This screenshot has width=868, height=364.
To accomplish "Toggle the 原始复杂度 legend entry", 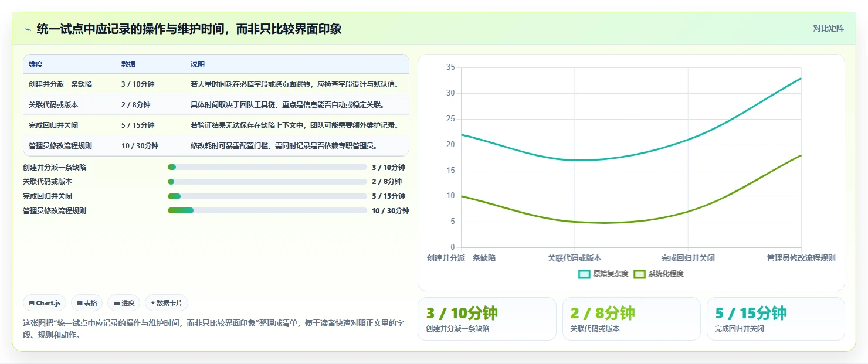I will [x=603, y=274].
